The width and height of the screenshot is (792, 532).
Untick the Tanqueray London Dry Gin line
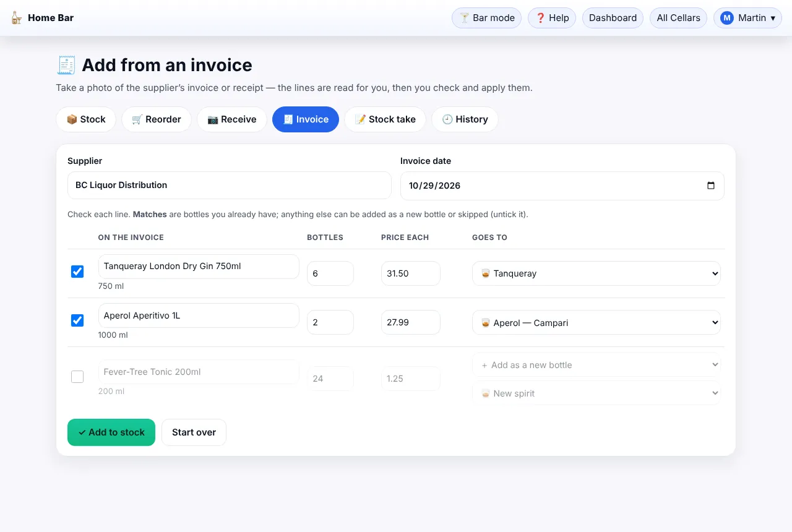coord(77,272)
